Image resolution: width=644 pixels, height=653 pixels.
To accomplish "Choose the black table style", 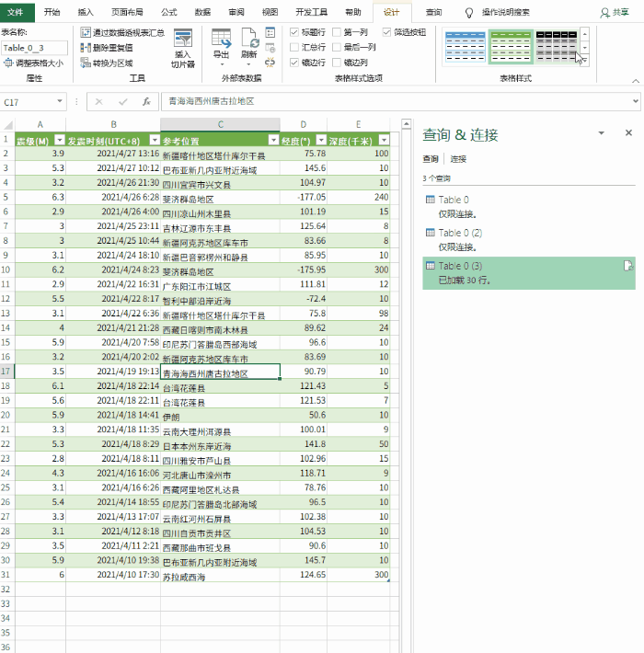I will point(556,47).
